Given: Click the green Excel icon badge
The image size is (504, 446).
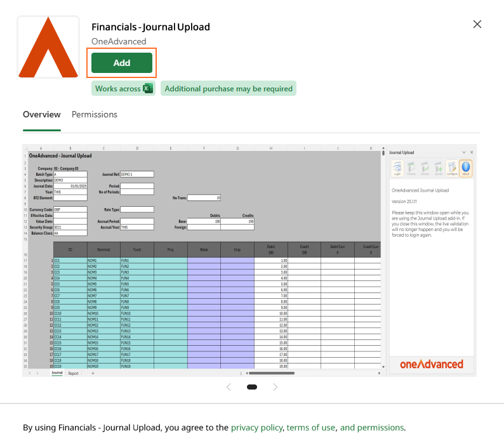Looking at the screenshot, I should 149,89.
